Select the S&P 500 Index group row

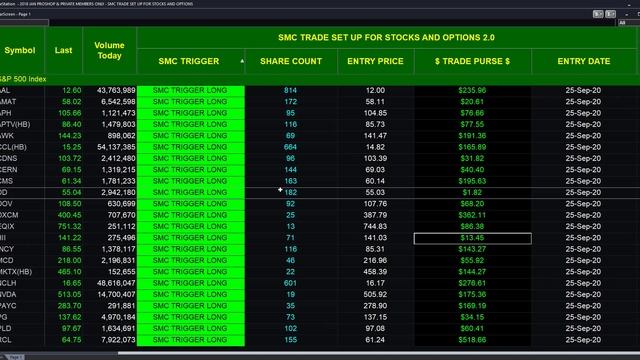(x=318, y=79)
